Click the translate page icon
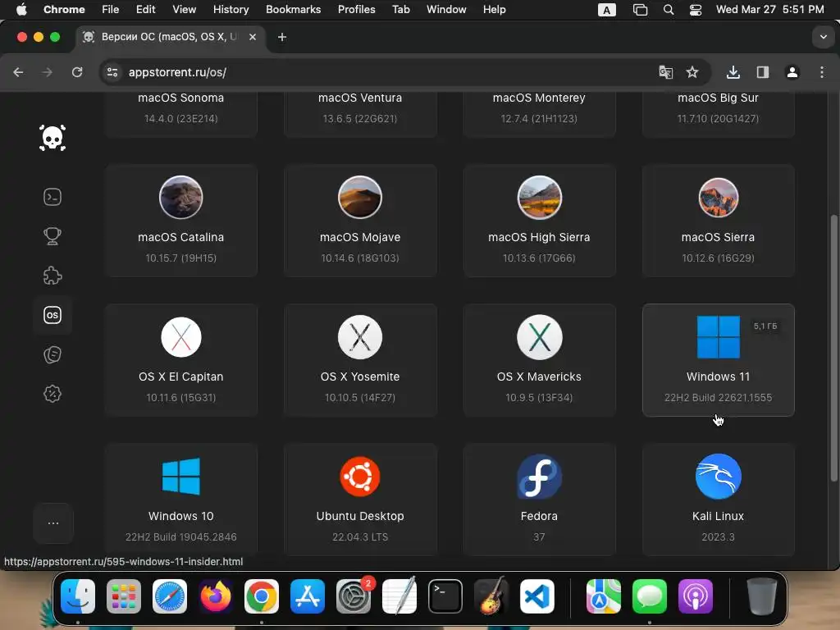Image resolution: width=840 pixels, height=630 pixels. coord(665,72)
